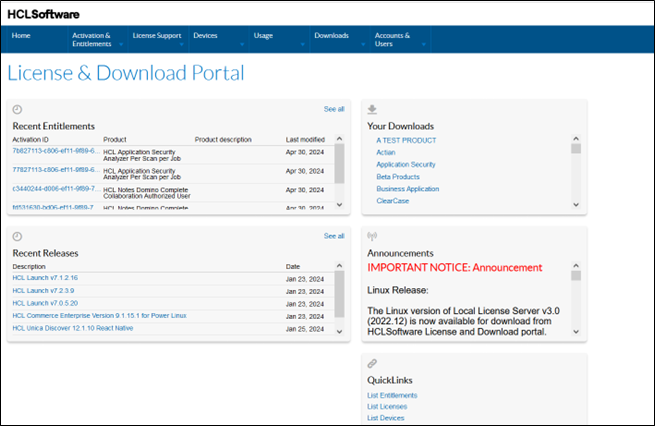The height and width of the screenshot is (426, 655).
Task: Click the Description column header in Recent Releases
Action: (29, 266)
